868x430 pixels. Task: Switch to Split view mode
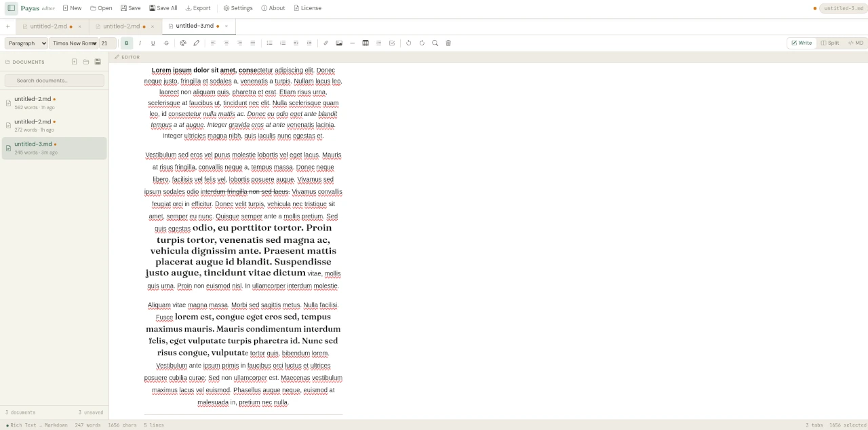point(830,43)
